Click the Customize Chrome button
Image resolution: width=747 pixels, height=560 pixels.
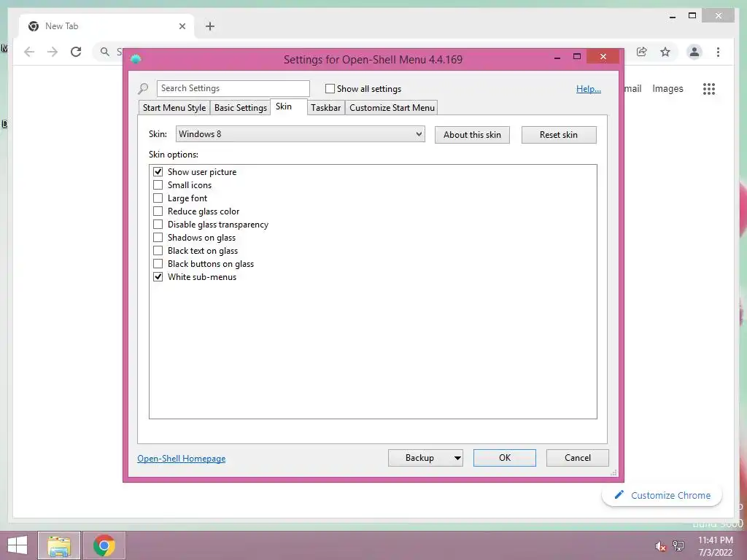662,495
